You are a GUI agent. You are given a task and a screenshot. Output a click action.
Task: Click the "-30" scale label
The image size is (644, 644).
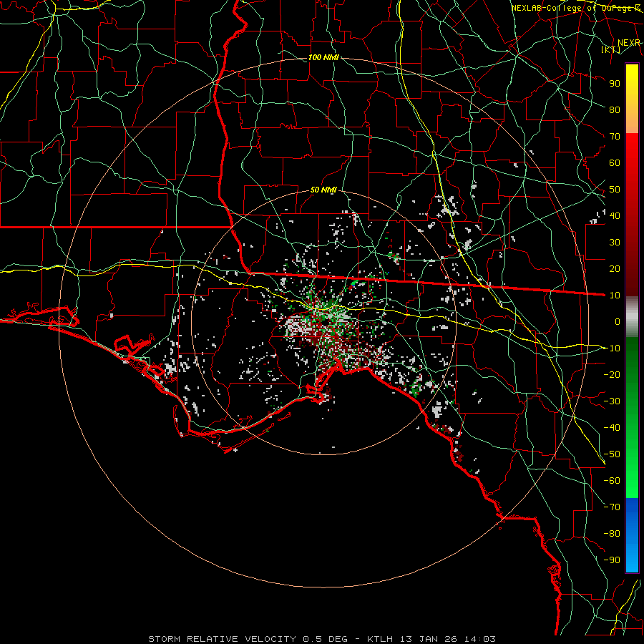click(612, 401)
